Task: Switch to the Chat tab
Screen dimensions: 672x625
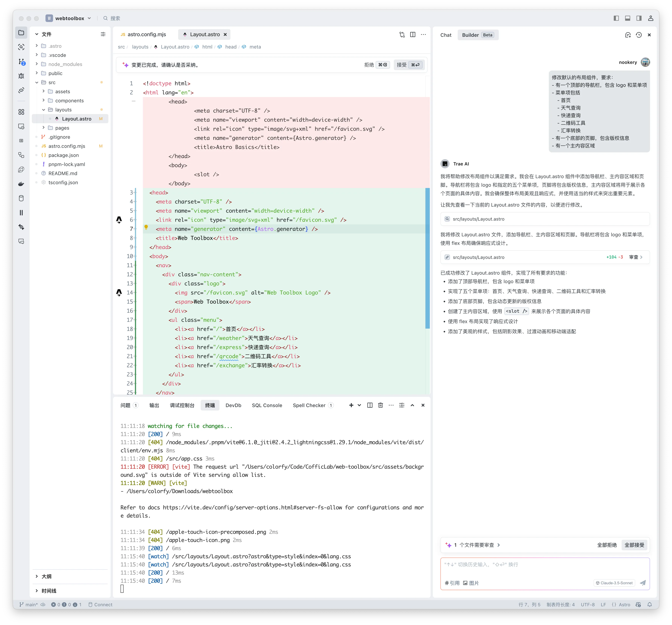Action: tap(446, 35)
